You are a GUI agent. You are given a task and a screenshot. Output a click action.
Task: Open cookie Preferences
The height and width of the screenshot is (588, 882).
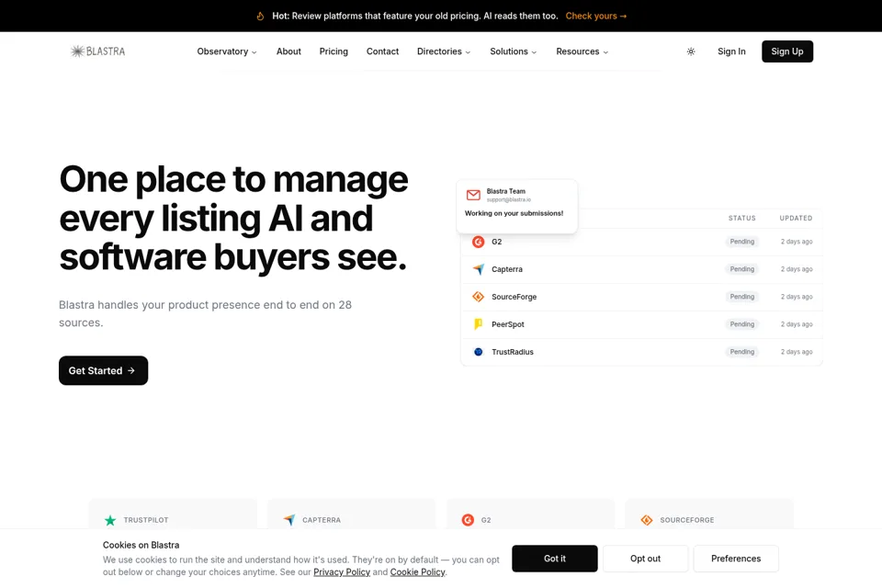click(x=736, y=559)
